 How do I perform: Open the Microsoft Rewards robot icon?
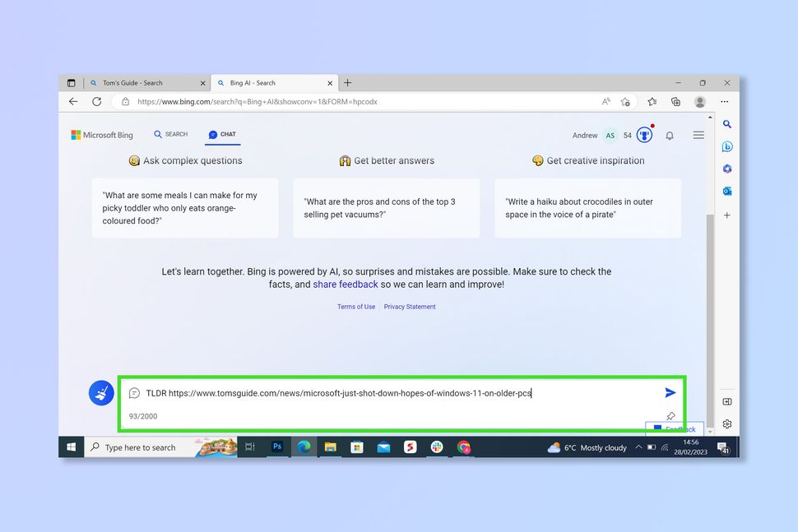644,134
